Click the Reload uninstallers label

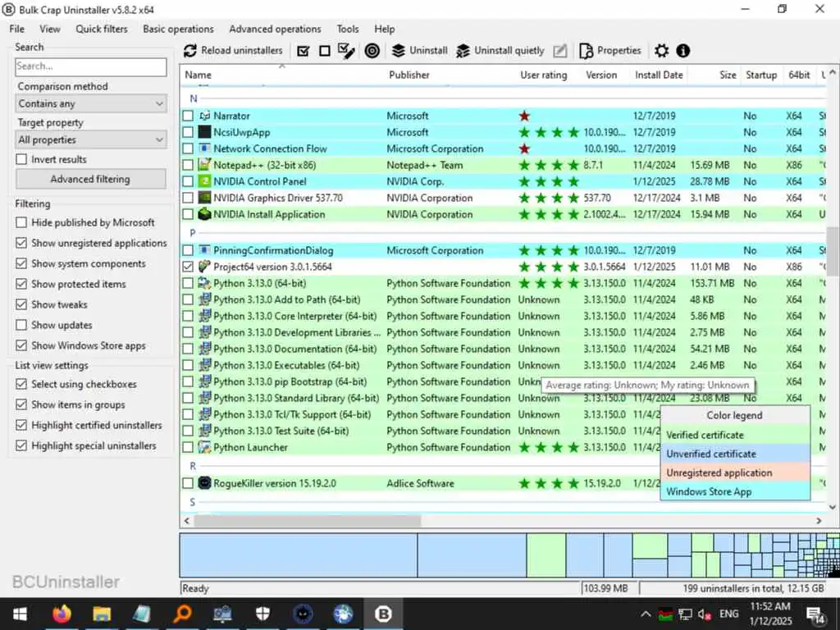point(242,50)
